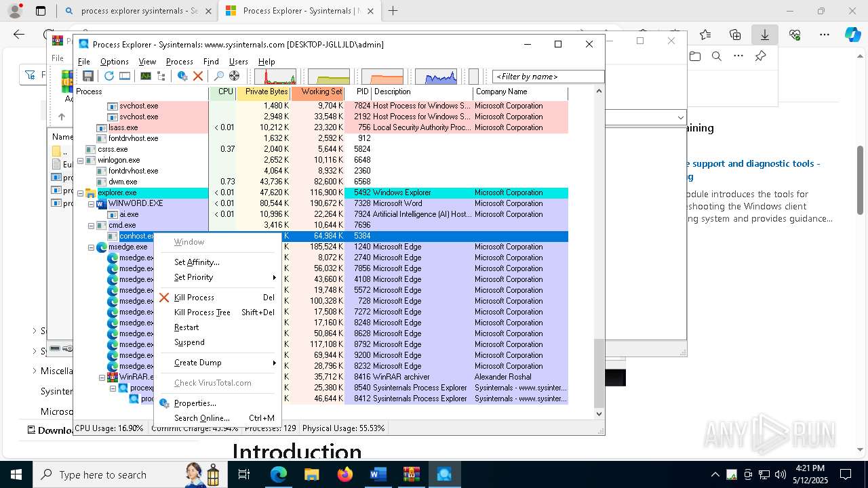Open Edge Copilot icon at top right
Screen dimensions: 868x488
852,35
